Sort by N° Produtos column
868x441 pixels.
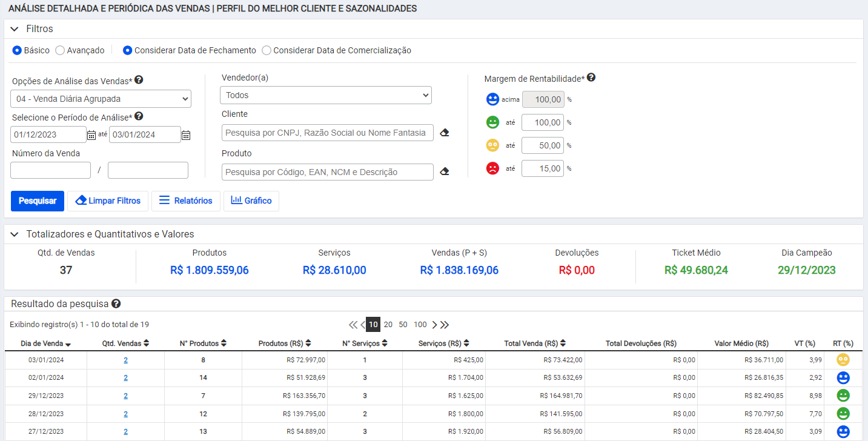pos(203,343)
